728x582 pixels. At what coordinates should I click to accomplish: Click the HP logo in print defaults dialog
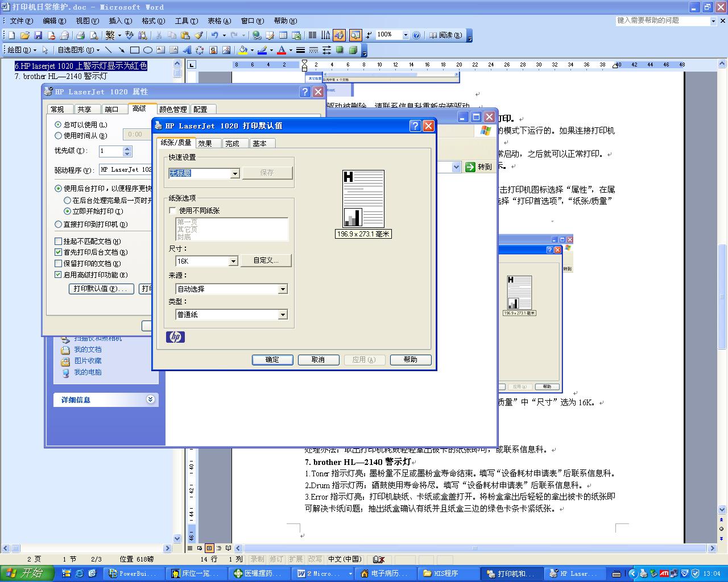click(x=176, y=337)
